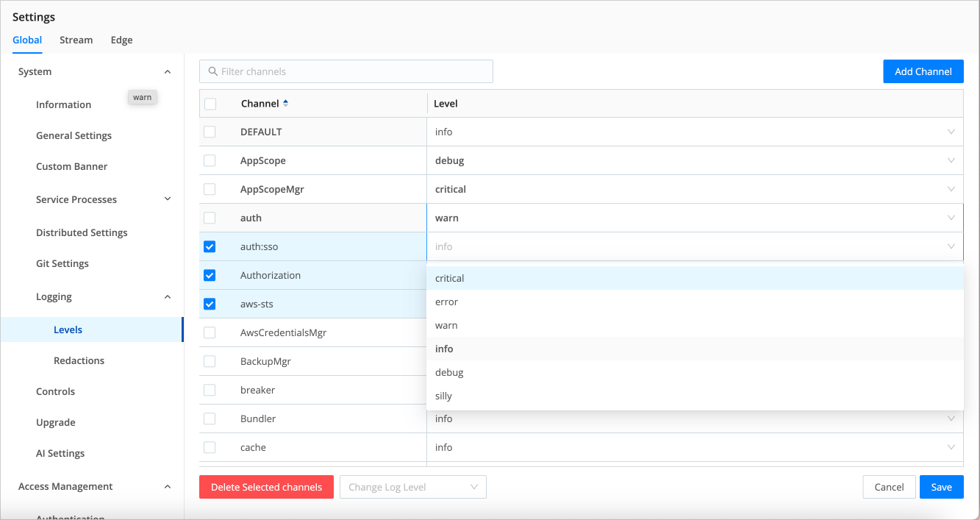Viewport: 980px width, 520px height.
Task: Click the dropdown chevron on the DEFAULT row
Action: pos(951,132)
